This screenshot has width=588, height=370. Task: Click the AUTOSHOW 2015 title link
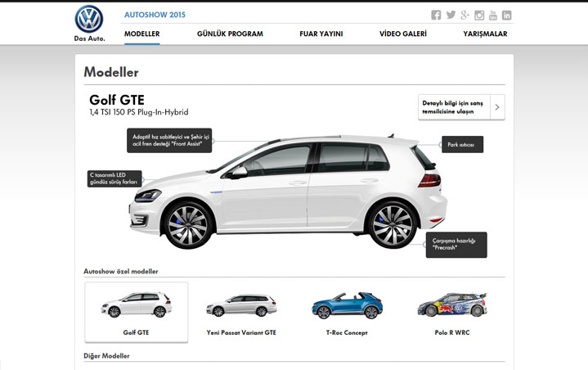[x=155, y=15]
